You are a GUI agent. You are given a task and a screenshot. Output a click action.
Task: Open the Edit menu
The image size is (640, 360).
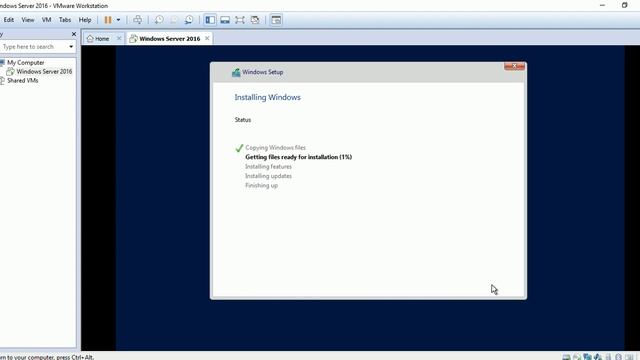tap(9, 20)
